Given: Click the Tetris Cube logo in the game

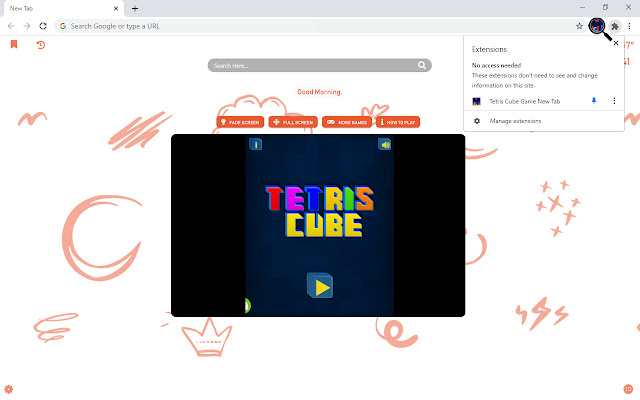Looking at the screenshot, I should point(320,211).
